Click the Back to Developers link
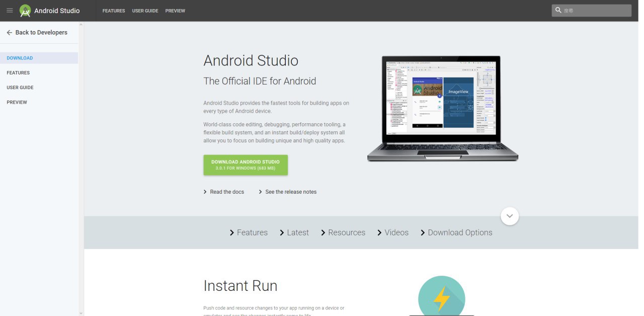This screenshot has height=316, width=644. [41, 32]
